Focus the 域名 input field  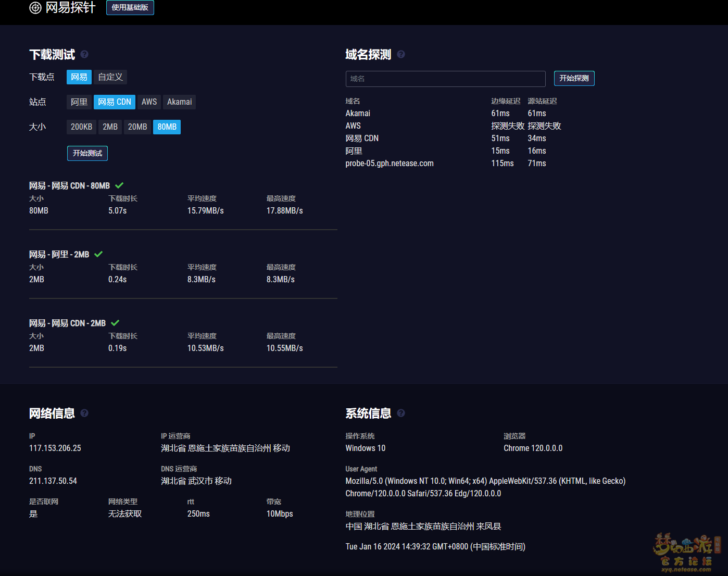pyautogui.click(x=446, y=79)
